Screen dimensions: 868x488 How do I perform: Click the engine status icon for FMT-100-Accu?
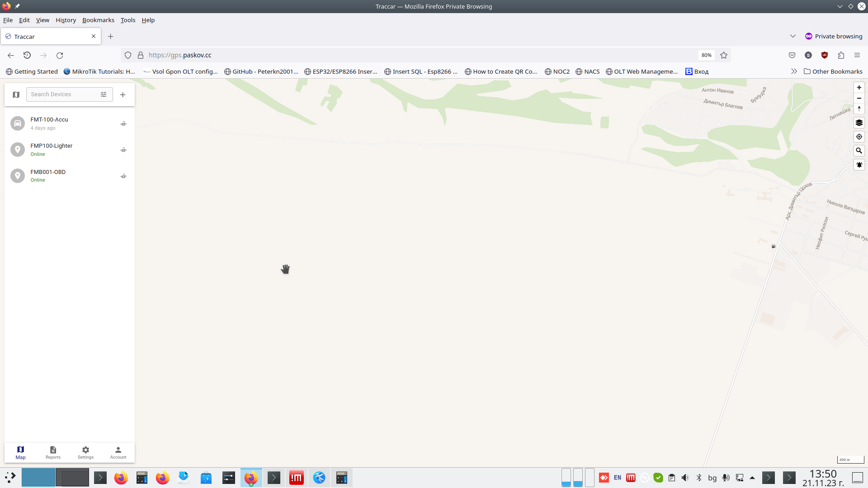[123, 123]
